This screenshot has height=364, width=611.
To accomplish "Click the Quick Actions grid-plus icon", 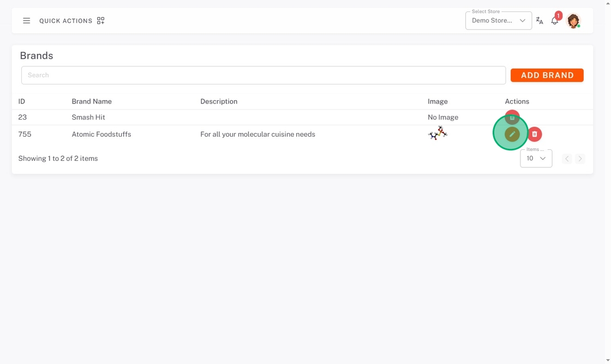I will (100, 21).
